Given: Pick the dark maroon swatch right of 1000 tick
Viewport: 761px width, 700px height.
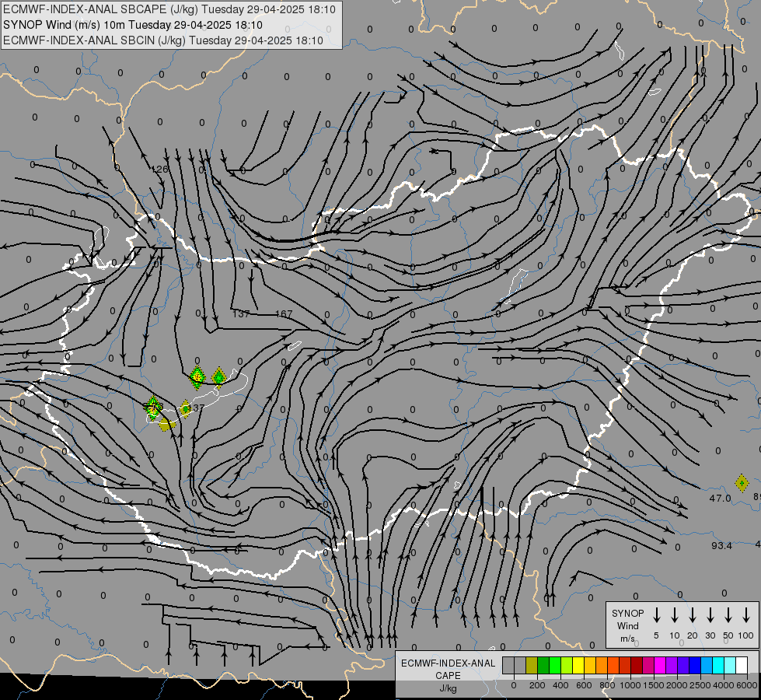Looking at the screenshot, I should [x=637, y=666].
